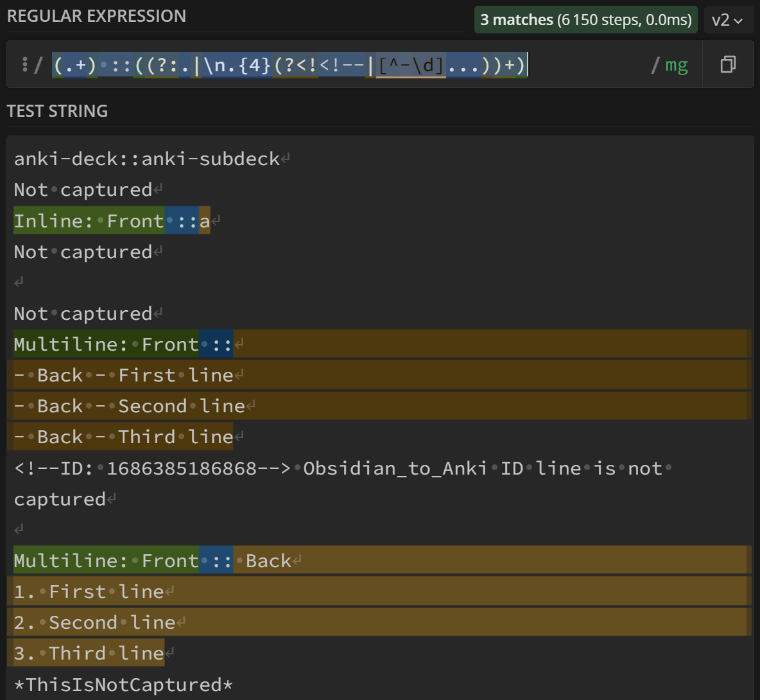
Task: Click the (?<!<!-- lookbehind in regex
Action: pos(318,65)
